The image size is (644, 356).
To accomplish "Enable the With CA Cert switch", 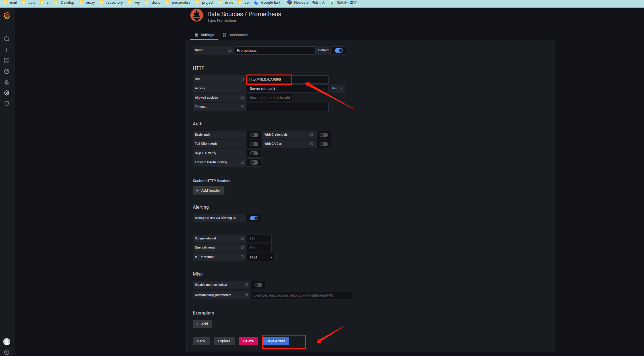I will [324, 144].
